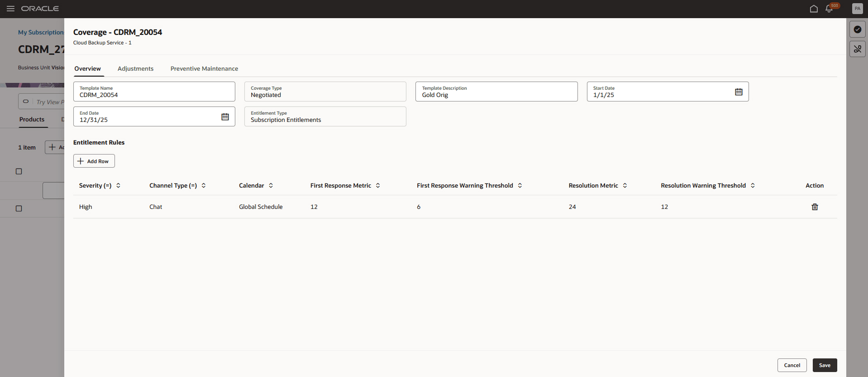
Task: Save the coverage changes
Action: pyautogui.click(x=825, y=365)
